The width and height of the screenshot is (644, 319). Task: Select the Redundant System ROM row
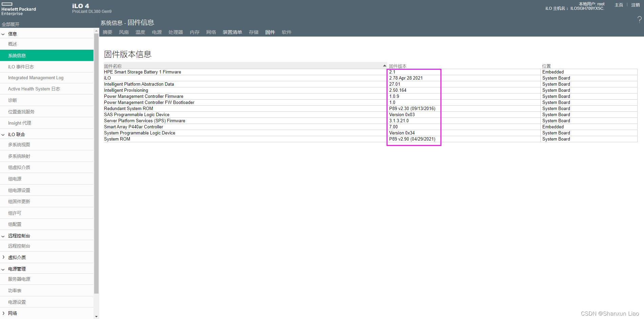click(371, 109)
